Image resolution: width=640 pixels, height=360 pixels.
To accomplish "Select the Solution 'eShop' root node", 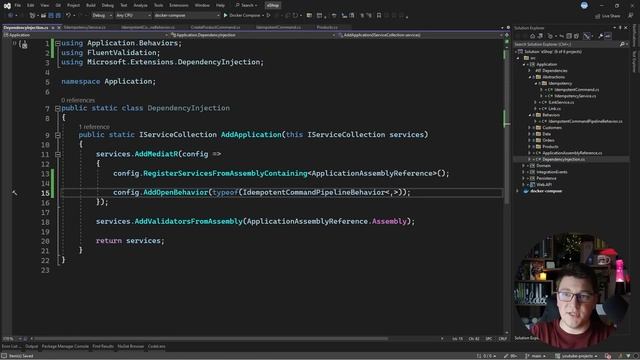I will click(553, 52).
